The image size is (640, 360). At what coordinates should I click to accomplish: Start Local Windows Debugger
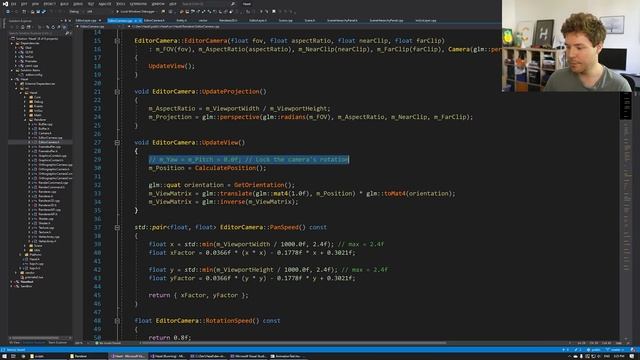pyautogui.click(x=136, y=11)
